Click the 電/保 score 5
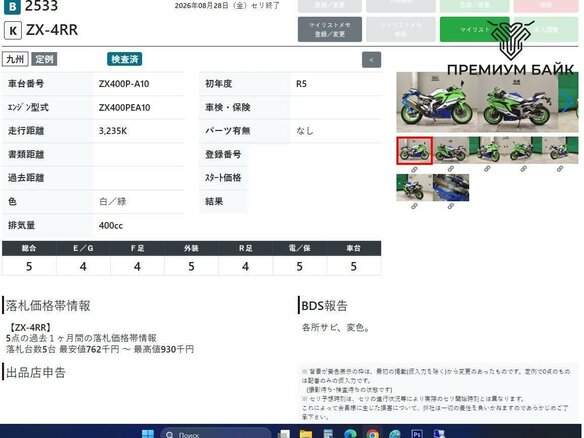The image size is (584, 438). 299,266
